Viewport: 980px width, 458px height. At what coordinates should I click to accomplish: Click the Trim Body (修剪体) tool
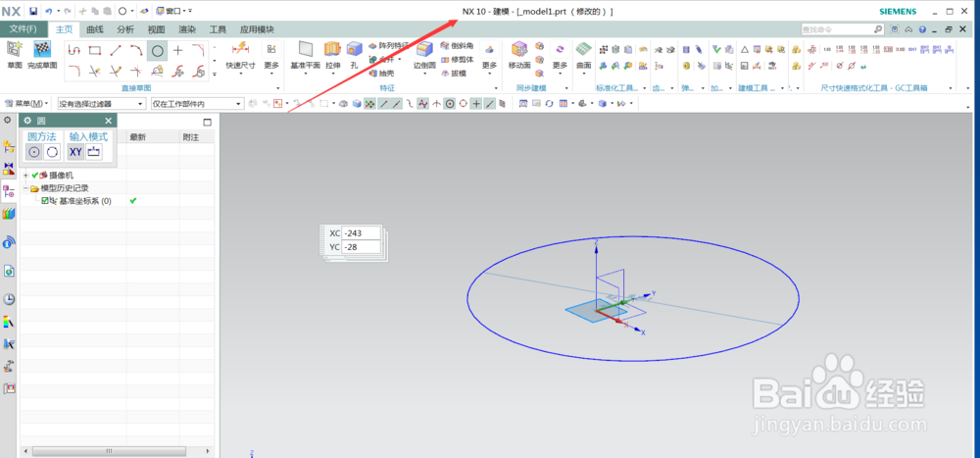pos(457,60)
